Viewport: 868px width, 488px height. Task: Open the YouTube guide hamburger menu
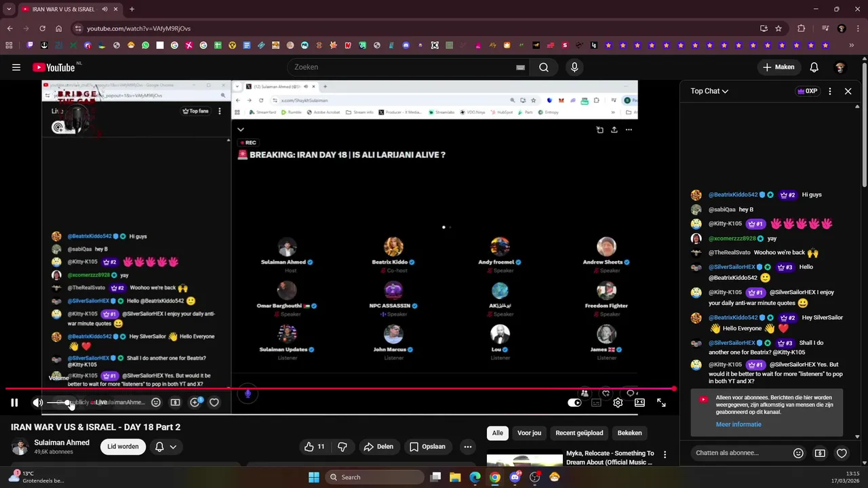[x=16, y=67]
